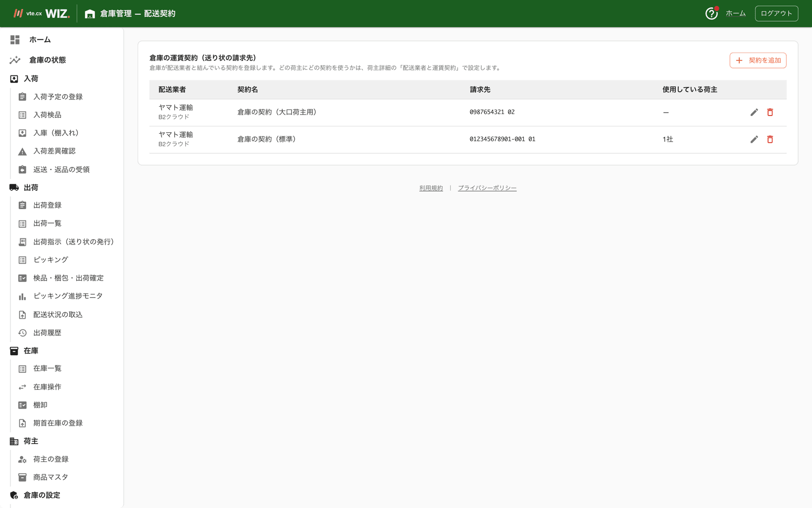Screen dimensions: 812x508
Task: Click 契約を追加 button
Action: click(758, 60)
